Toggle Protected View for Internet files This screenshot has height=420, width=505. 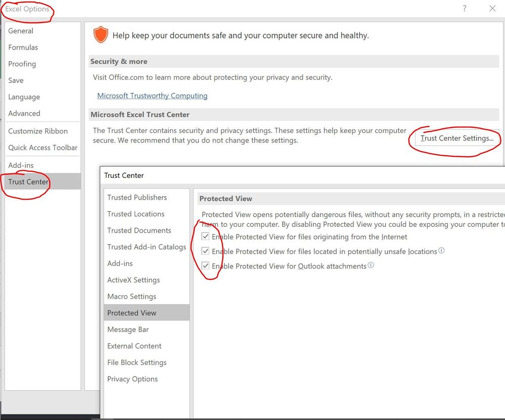pyautogui.click(x=205, y=237)
